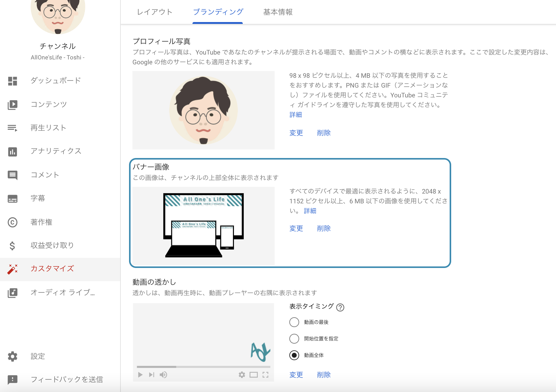The height and width of the screenshot is (392, 556).
Task: Open the 収益受け取り section
Action: point(51,245)
